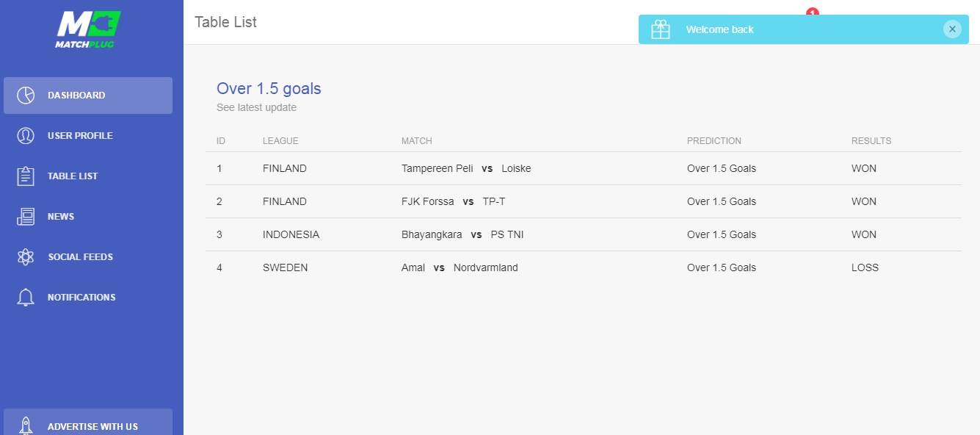Image resolution: width=980 pixels, height=435 pixels.
Task: Select the Bhayangkara vs PS TNI row
Action: [584, 234]
